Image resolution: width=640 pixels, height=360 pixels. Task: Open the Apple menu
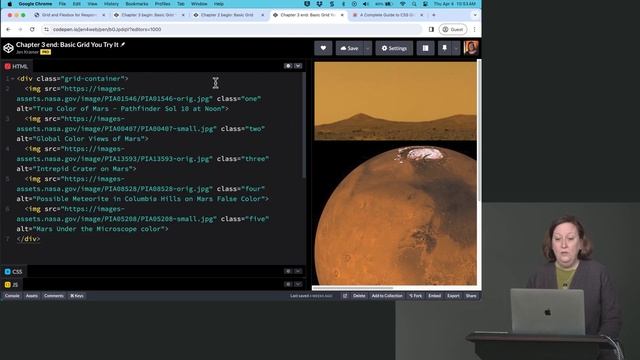(x=9, y=4)
